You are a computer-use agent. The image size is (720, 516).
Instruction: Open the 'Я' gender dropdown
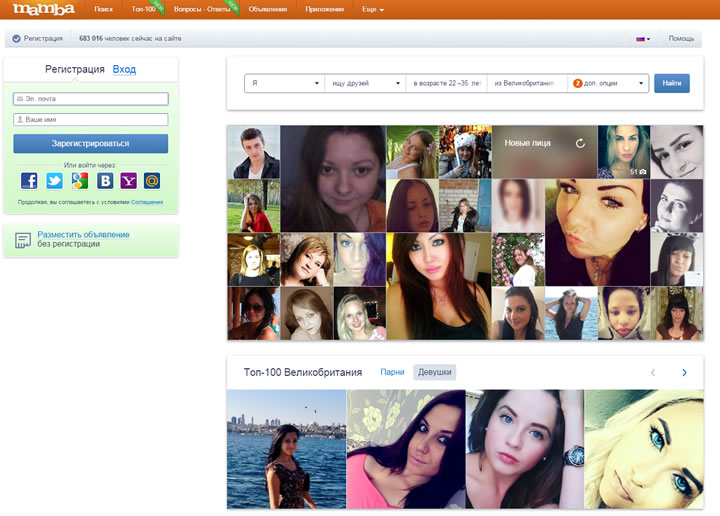pyautogui.click(x=285, y=83)
